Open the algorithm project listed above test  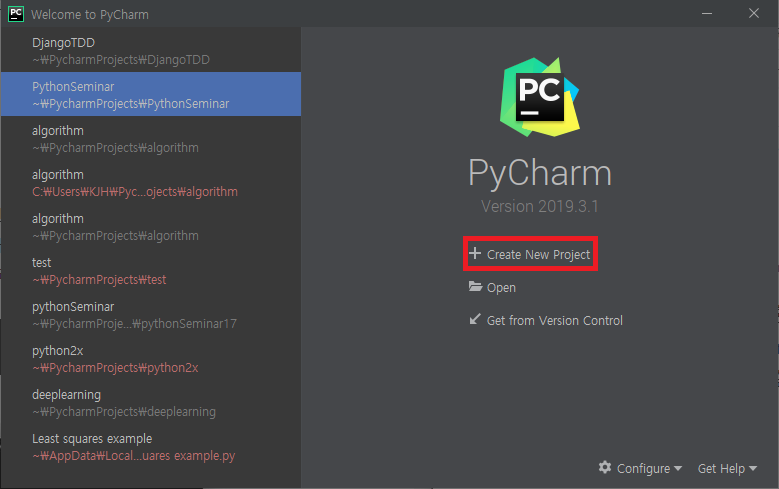point(151,226)
